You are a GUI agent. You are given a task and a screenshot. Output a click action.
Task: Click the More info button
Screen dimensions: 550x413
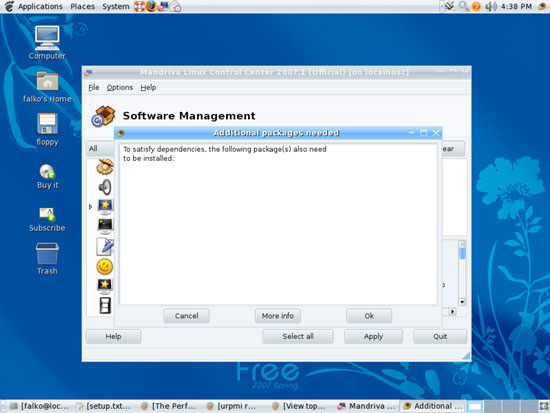pos(278,316)
